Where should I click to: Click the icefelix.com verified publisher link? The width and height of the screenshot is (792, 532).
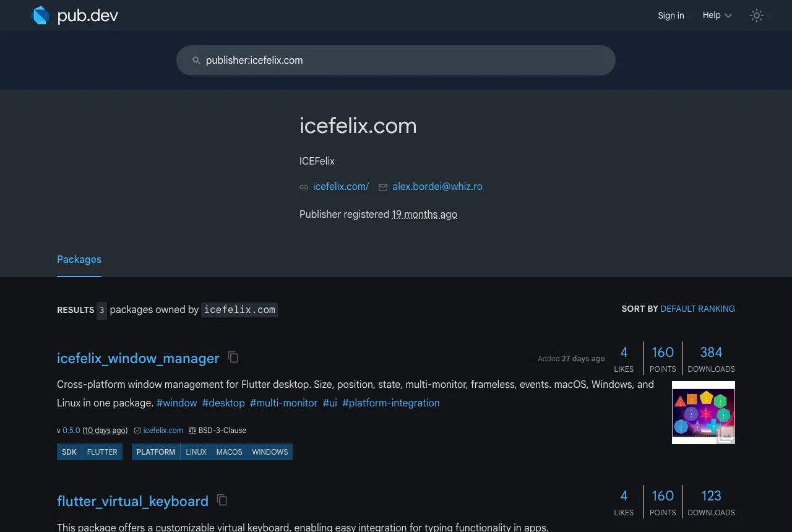pos(163,431)
